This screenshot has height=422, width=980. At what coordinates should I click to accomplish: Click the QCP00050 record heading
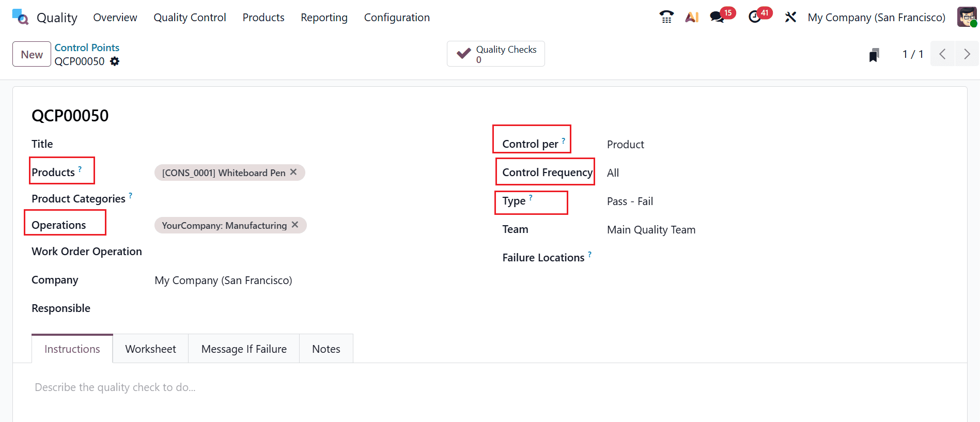[70, 115]
